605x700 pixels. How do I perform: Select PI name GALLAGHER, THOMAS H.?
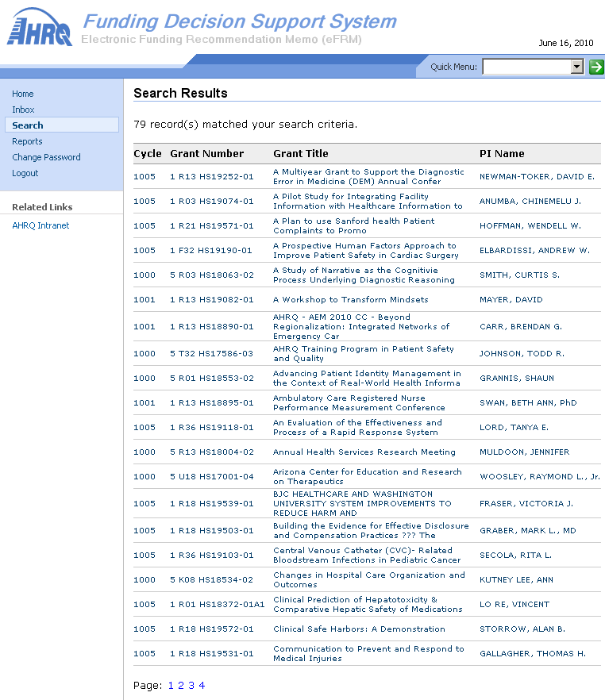tap(533, 654)
